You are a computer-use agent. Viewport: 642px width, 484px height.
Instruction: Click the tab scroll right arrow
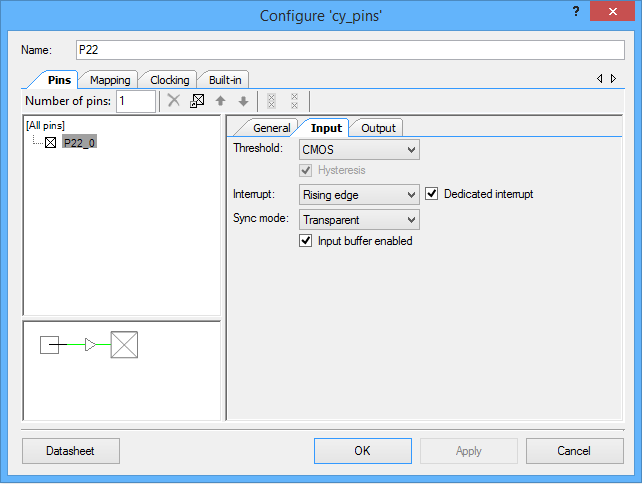pyautogui.click(x=613, y=78)
